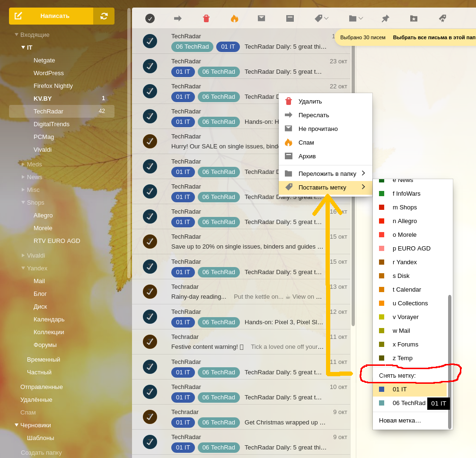Open the DigitalTrends folder

51,124
